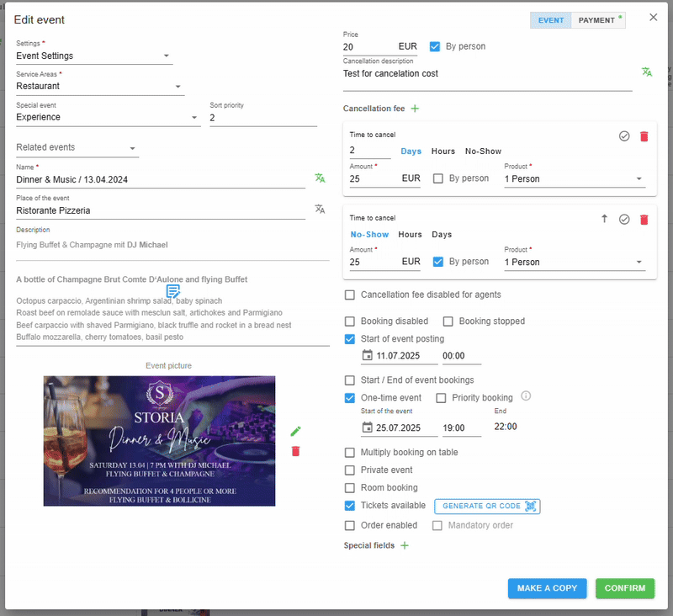Click translate icon for Cancellation description

pos(647,72)
